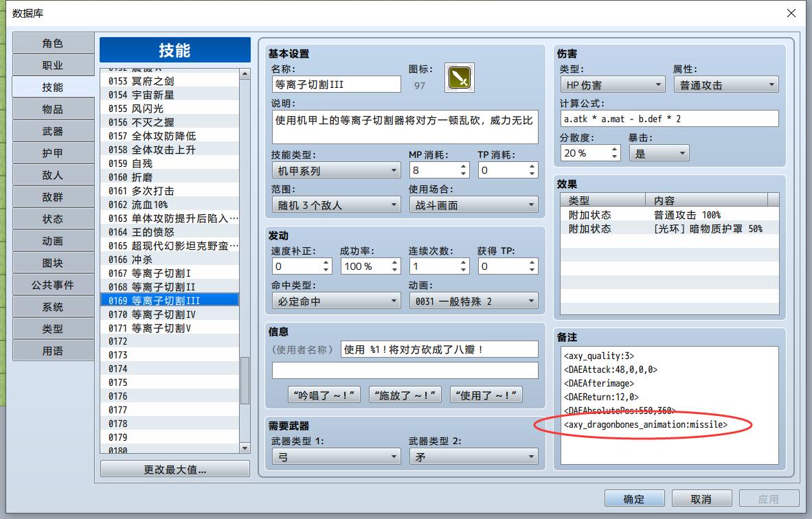Switch to the 武器 tab
812x519 pixels.
pyautogui.click(x=54, y=131)
